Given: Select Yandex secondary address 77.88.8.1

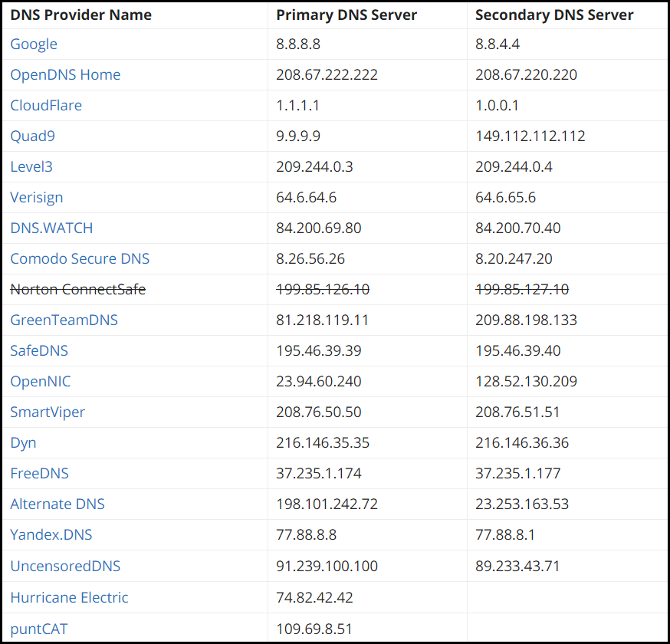Looking at the screenshot, I should [x=505, y=535].
